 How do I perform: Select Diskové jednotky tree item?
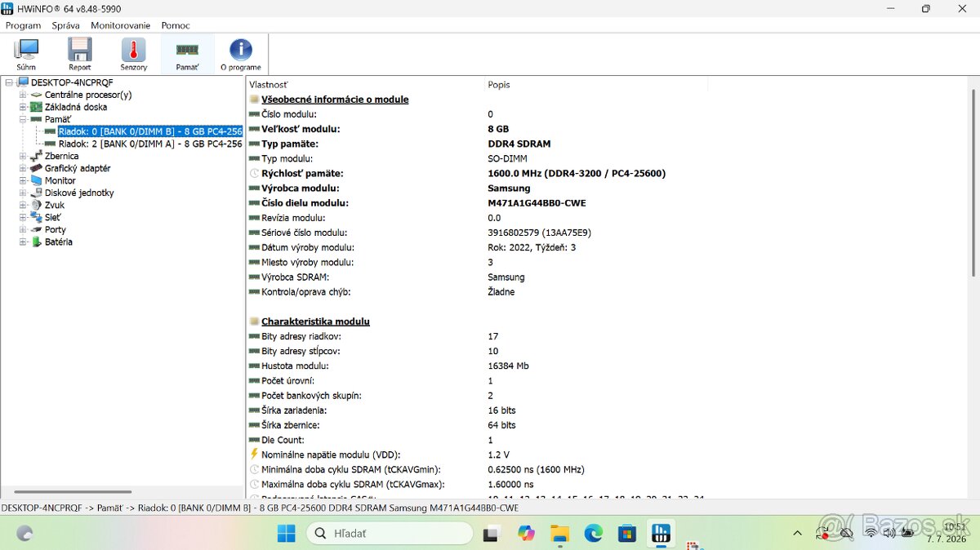(x=79, y=193)
